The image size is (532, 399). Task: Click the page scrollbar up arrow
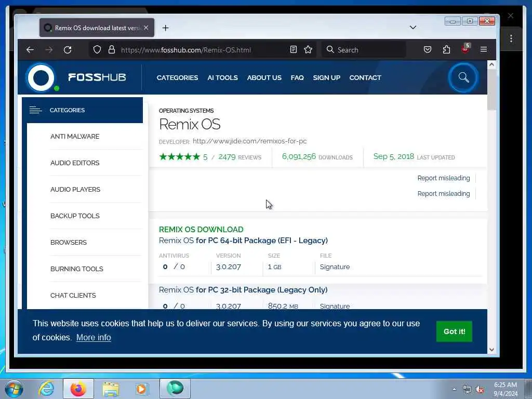491,64
